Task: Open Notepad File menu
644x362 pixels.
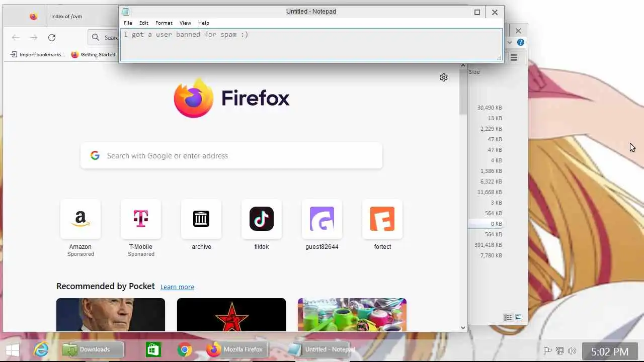Action: (128, 23)
